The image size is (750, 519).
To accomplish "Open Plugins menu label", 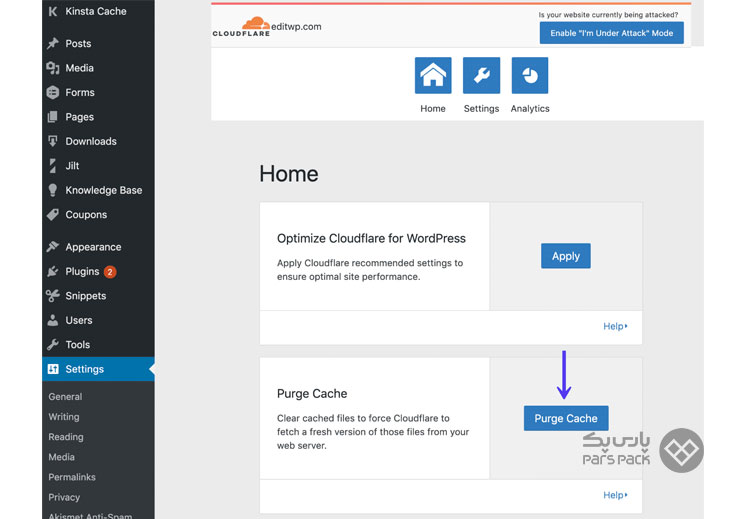I will pos(82,272).
